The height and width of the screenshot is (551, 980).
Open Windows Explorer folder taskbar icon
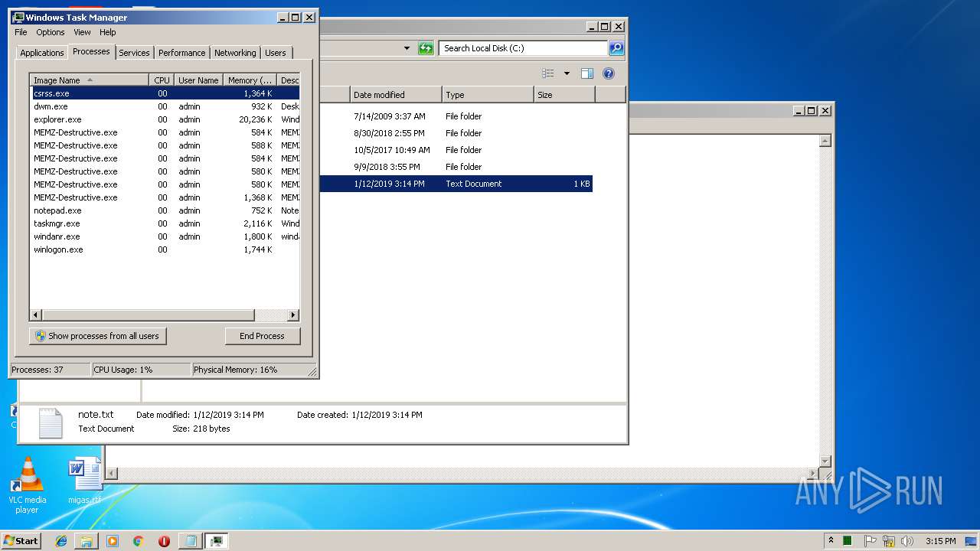click(87, 541)
